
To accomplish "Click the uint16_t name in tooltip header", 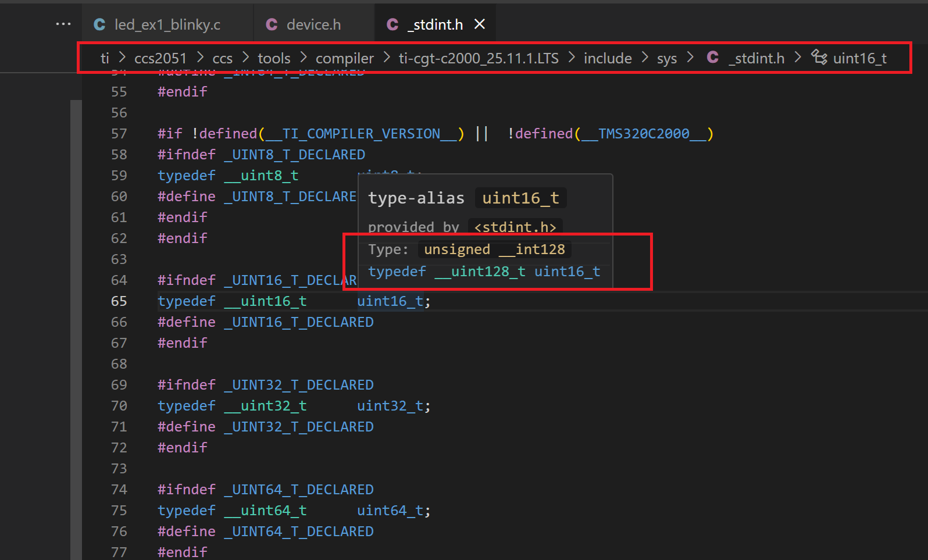I will click(520, 198).
